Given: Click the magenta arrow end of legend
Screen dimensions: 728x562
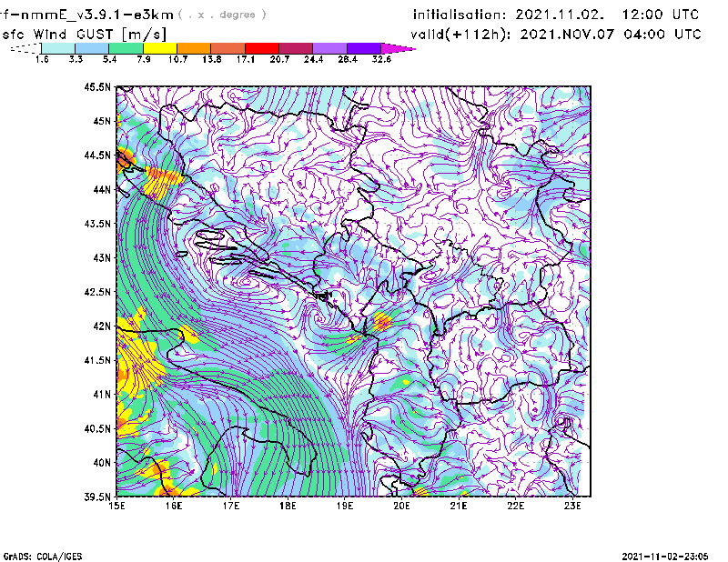Looking at the screenshot, I should tap(398, 48).
